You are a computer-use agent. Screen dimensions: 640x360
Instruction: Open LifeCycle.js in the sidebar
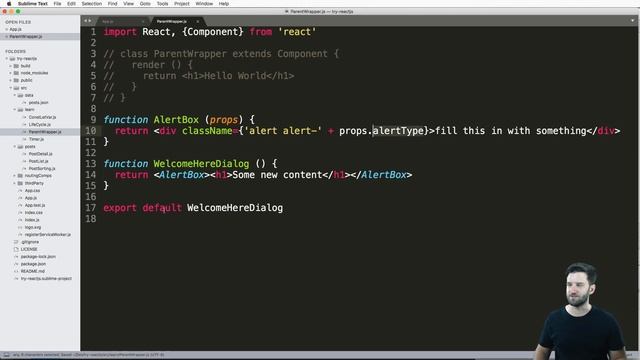40,124
